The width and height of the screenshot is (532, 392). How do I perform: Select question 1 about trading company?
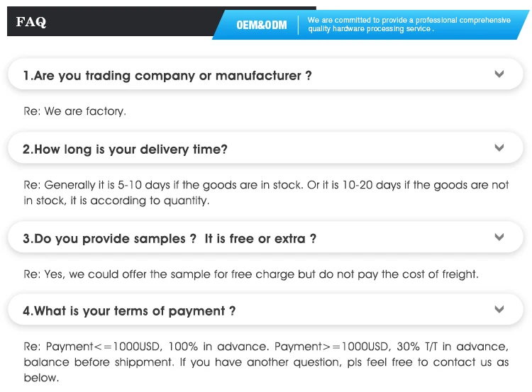coord(167,76)
